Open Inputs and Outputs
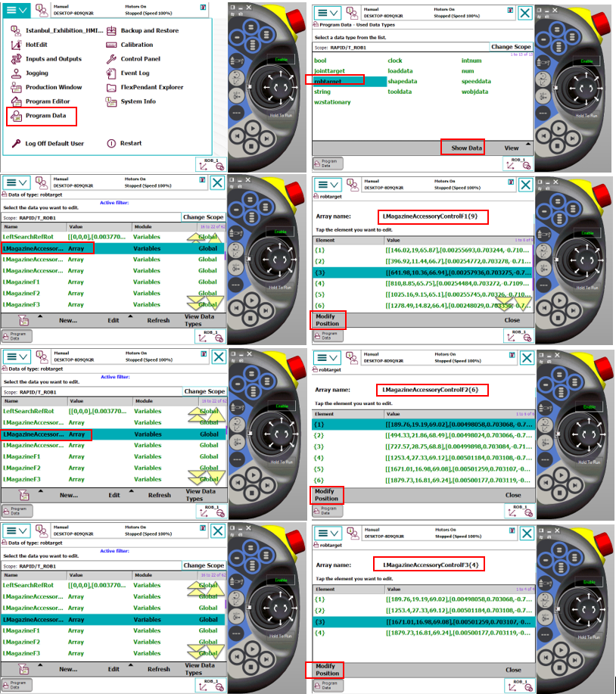 53,59
